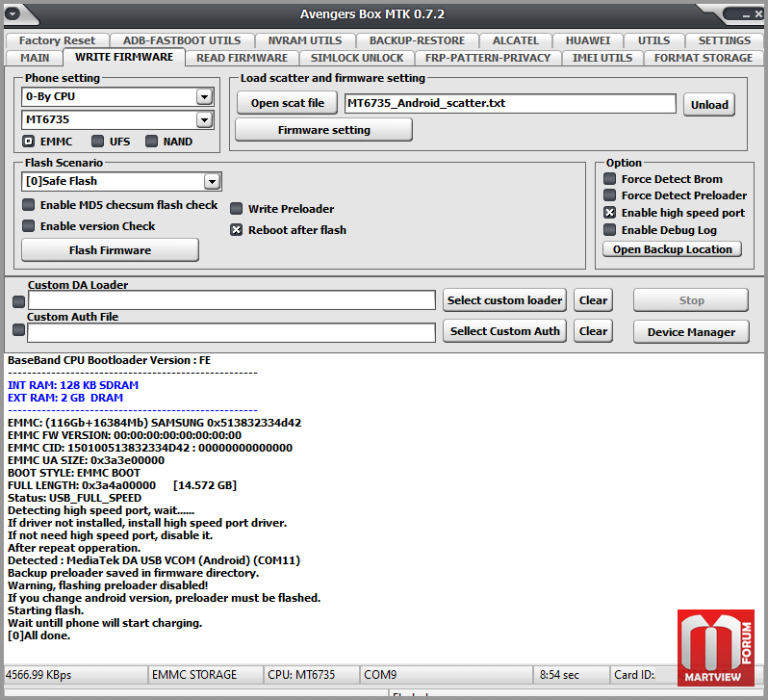The height and width of the screenshot is (700, 768).
Task: Click the 'Starting flash.' log line
Action: click(45, 610)
